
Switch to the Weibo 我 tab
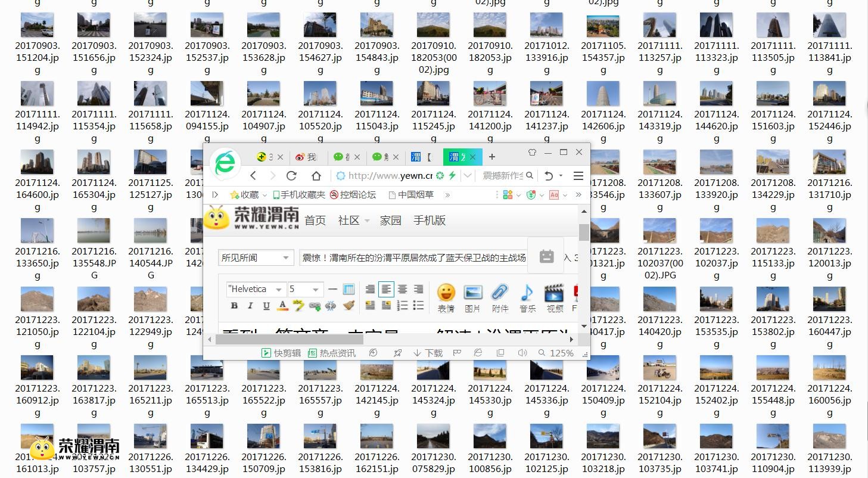(306, 157)
